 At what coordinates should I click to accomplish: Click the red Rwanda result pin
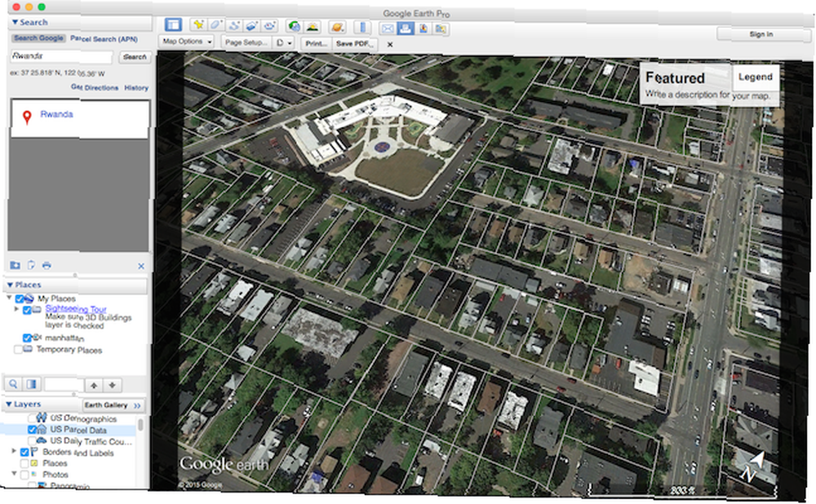27,117
